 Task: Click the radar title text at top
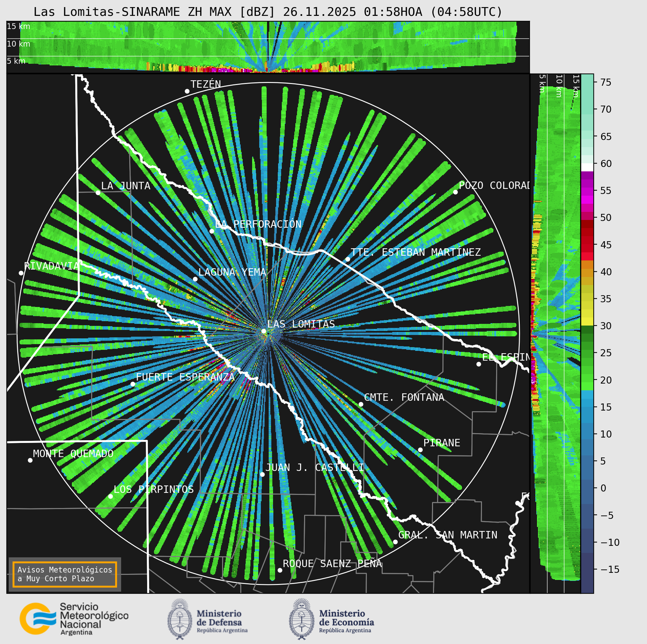point(268,12)
